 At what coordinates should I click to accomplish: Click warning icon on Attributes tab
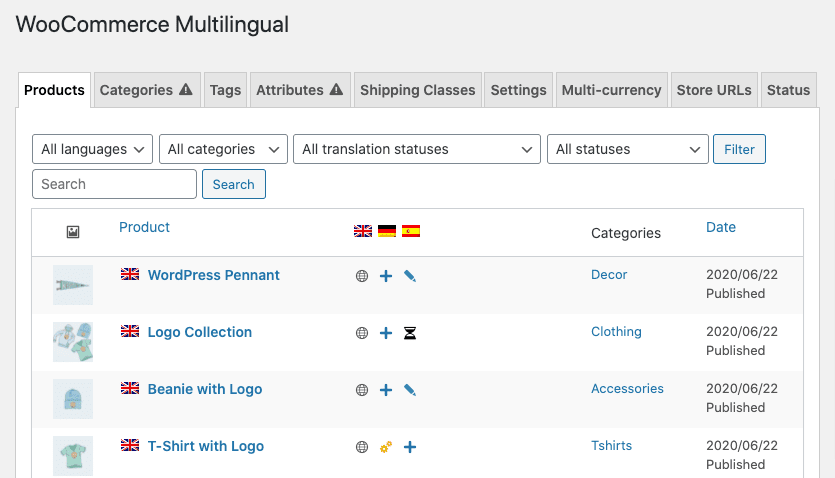coord(336,89)
